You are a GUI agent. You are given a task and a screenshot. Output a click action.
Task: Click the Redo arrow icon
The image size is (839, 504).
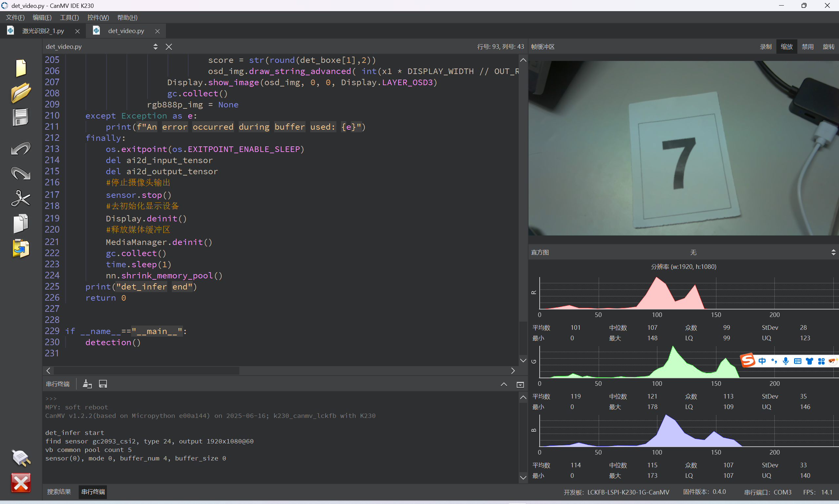(x=21, y=173)
